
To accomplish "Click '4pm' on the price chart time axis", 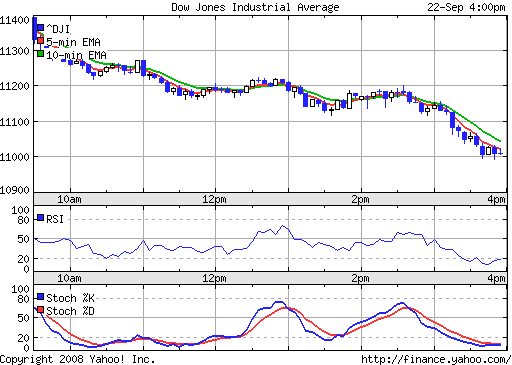I will [x=496, y=199].
